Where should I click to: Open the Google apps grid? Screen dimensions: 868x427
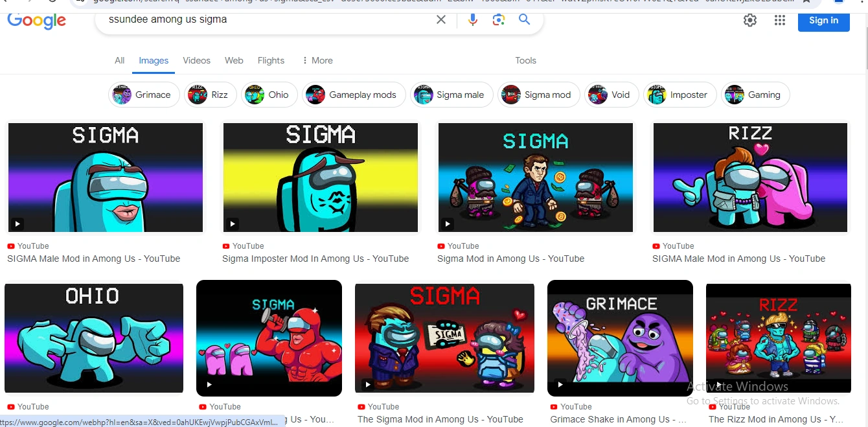(x=779, y=20)
